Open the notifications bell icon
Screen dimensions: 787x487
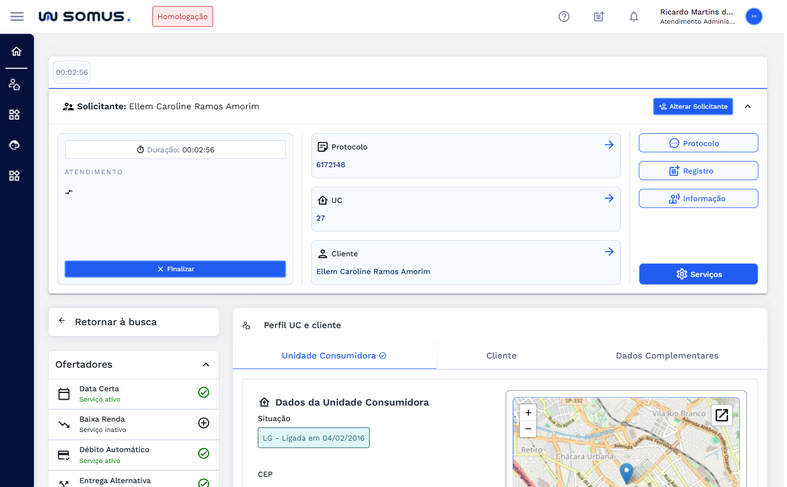pyautogui.click(x=633, y=17)
